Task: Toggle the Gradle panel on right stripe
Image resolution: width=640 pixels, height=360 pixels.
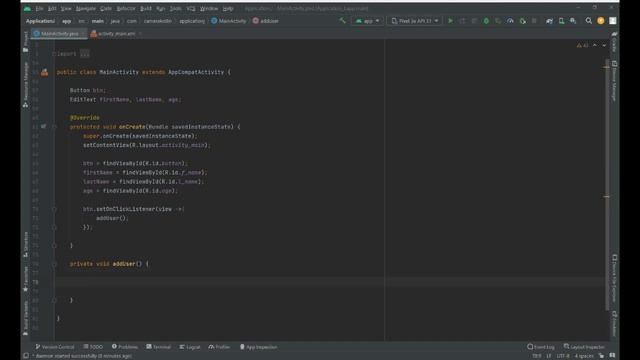Action: [614, 42]
